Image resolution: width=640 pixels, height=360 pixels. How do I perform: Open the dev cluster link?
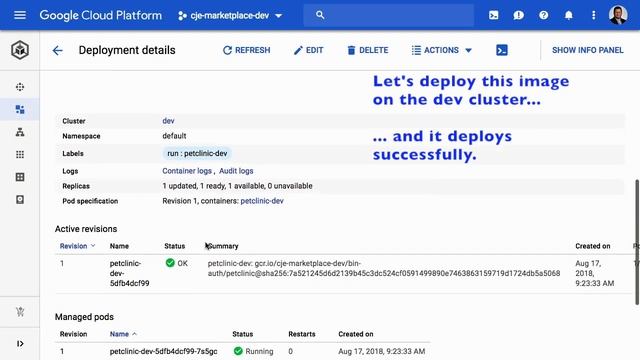click(x=168, y=121)
